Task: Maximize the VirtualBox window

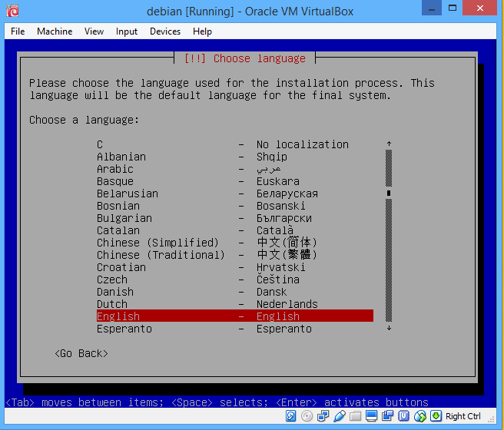Action: [453, 8]
